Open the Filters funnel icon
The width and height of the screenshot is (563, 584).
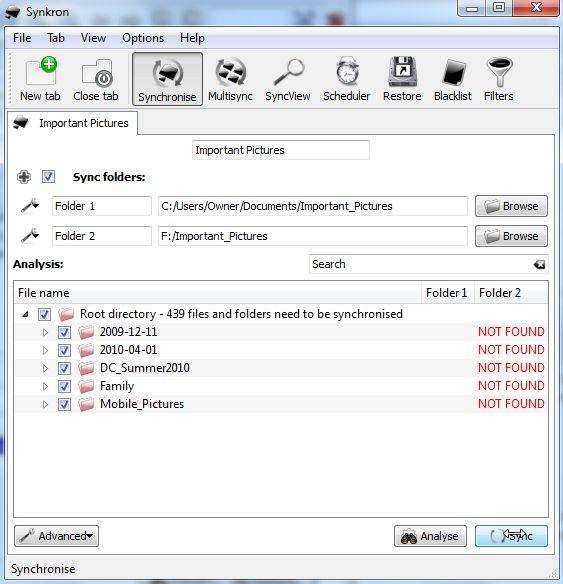pos(499,79)
